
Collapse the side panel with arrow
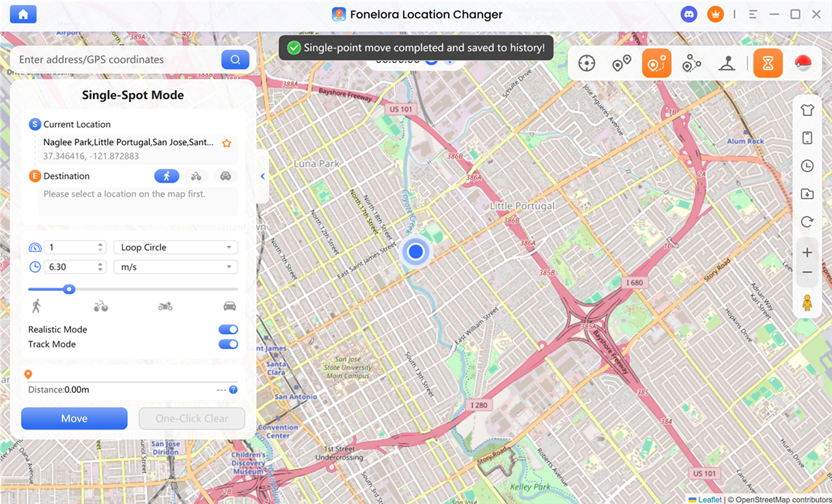pos(263,176)
